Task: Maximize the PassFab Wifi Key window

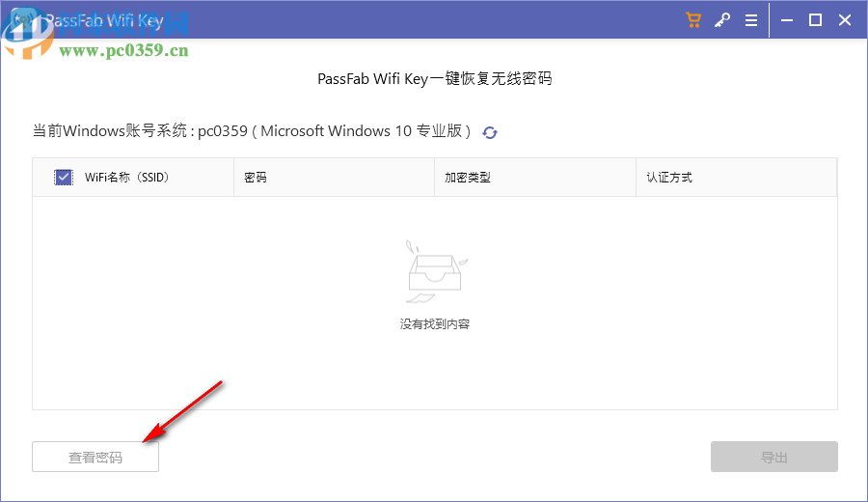Action: [x=815, y=20]
